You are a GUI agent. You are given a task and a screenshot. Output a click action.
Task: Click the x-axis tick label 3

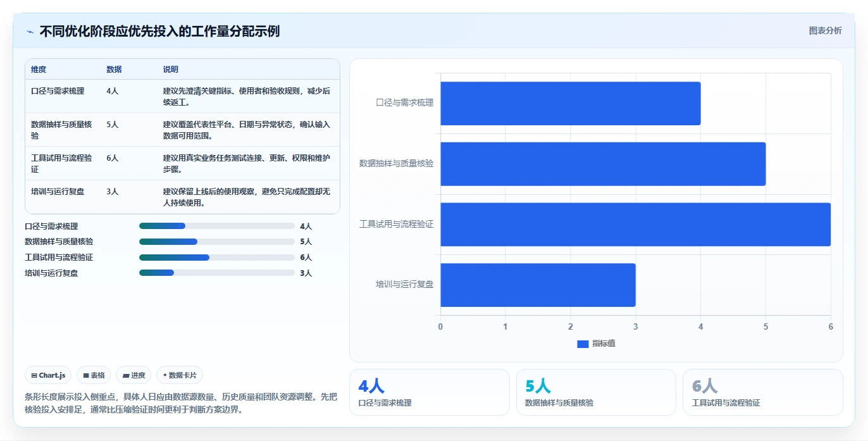pyautogui.click(x=635, y=326)
